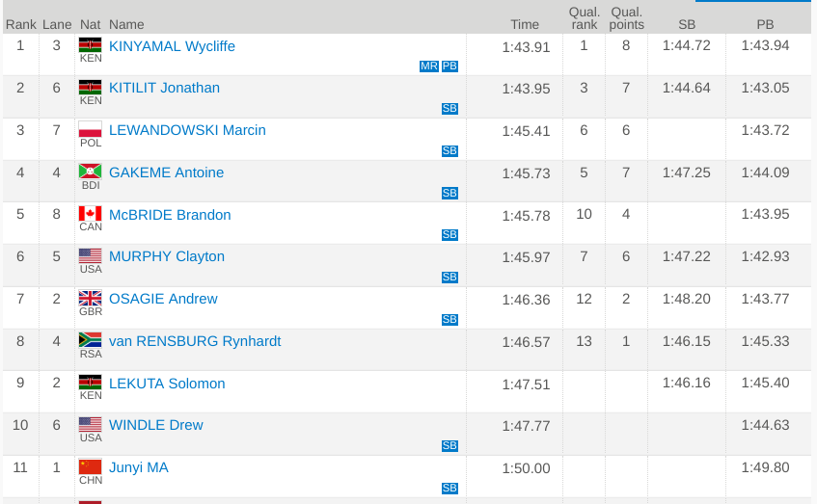
Task: Click the China flag beside Junyi MA
Action: pyautogui.click(x=90, y=466)
